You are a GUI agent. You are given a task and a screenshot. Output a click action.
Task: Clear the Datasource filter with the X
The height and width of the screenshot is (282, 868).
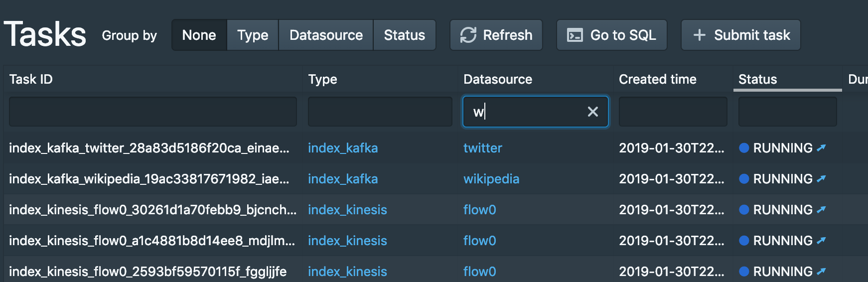[x=593, y=112]
